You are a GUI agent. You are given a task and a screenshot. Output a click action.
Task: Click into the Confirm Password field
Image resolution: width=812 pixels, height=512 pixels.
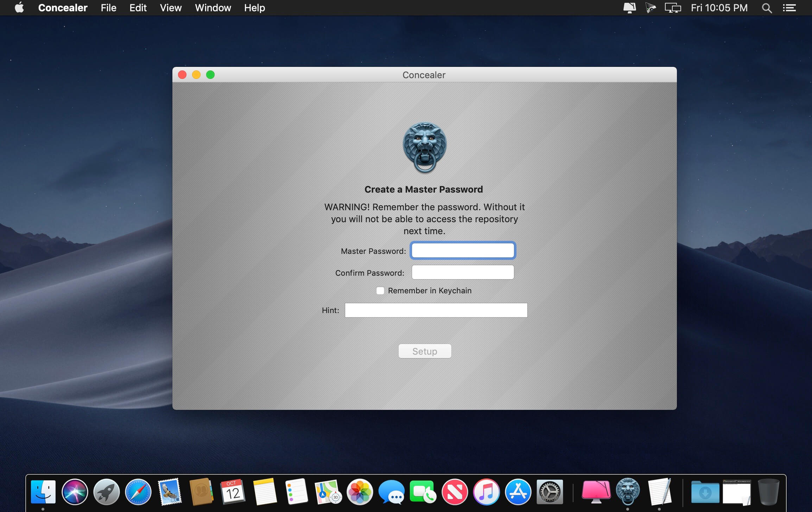(x=463, y=272)
